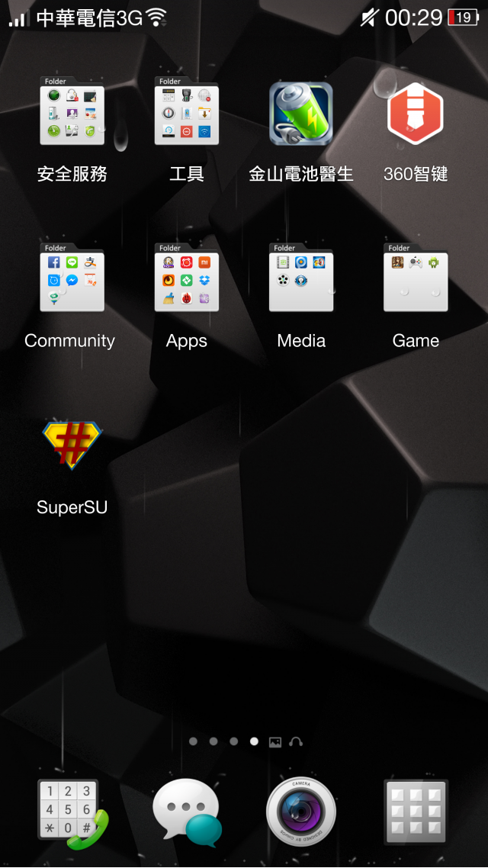Screen dimensions: 488x868
Task: Open the Game folder
Action: (416, 278)
